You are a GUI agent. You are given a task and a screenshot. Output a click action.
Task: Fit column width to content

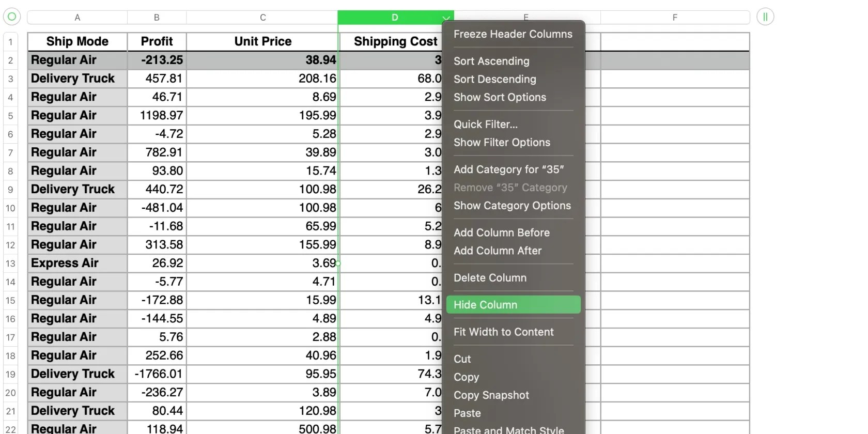point(504,332)
